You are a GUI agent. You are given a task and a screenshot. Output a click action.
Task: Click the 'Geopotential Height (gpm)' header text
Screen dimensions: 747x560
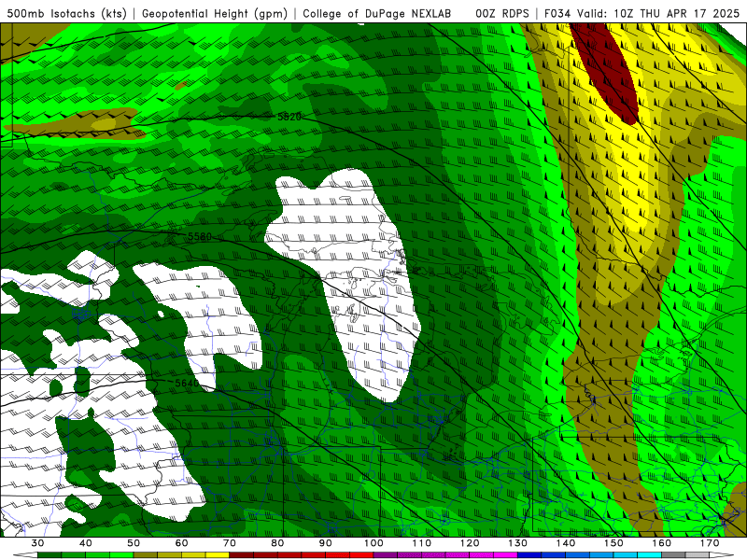(x=215, y=13)
